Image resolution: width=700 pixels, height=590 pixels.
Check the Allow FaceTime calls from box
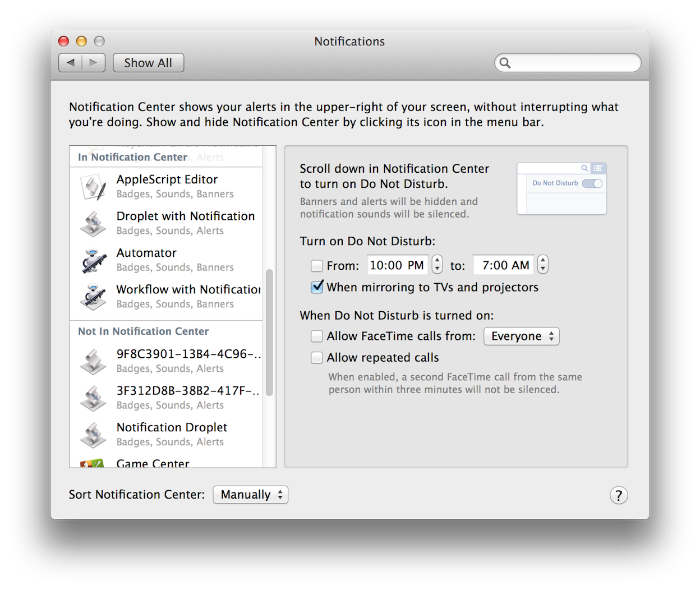317,337
